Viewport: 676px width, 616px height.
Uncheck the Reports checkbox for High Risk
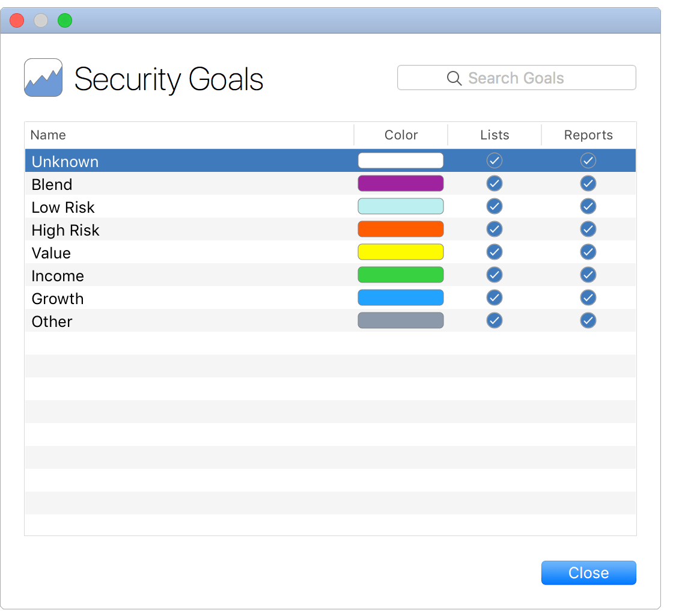click(588, 229)
